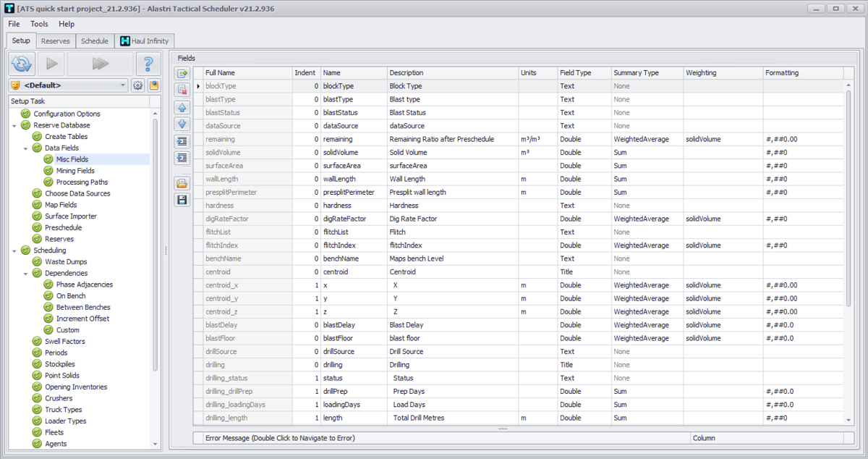Click the gear icon beside the Default dropdown
The width and height of the screenshot is (868, 459).
138,85
